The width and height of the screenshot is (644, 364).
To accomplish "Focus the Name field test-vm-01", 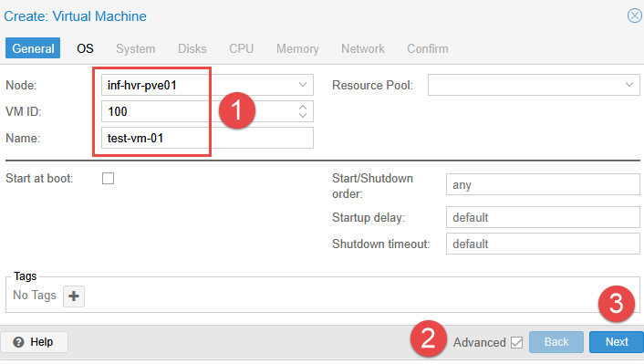I will pyautogui.click(x=207, y=138).
